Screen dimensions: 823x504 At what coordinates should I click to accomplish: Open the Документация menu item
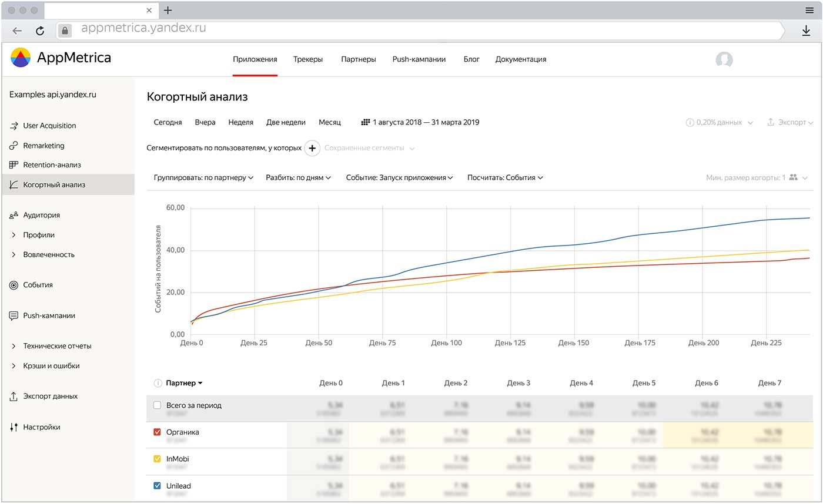click(x=520, y=59)
